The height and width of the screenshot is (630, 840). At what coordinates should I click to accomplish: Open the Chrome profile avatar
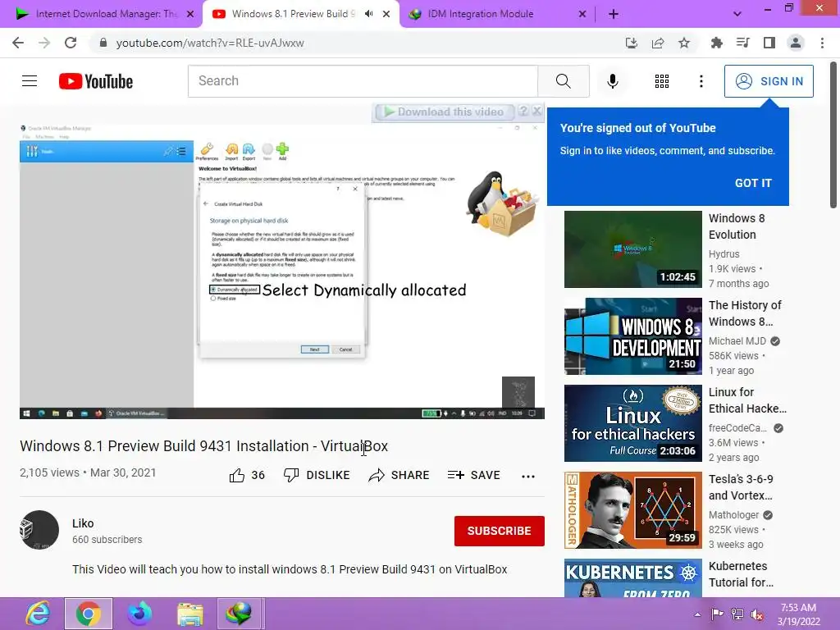click(x=796, y=43)
